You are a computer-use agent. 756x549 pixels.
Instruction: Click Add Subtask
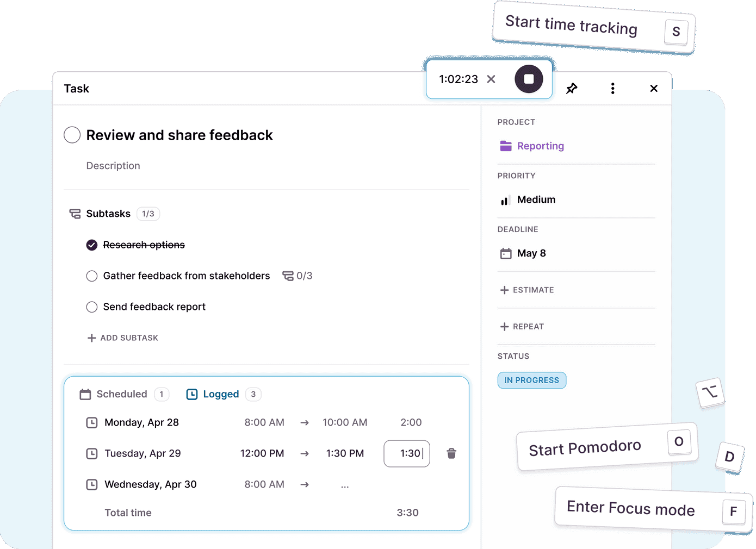[x=122, y=338]
